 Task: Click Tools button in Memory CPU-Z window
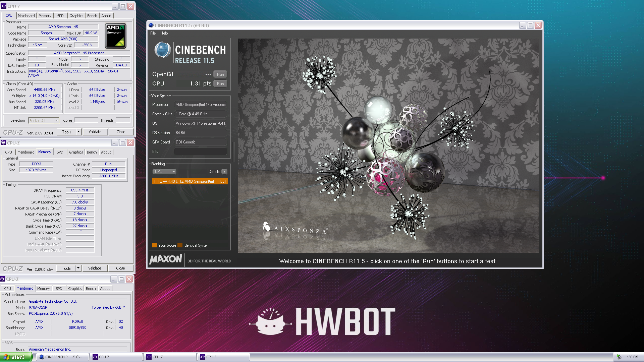(x=66, y=268)
